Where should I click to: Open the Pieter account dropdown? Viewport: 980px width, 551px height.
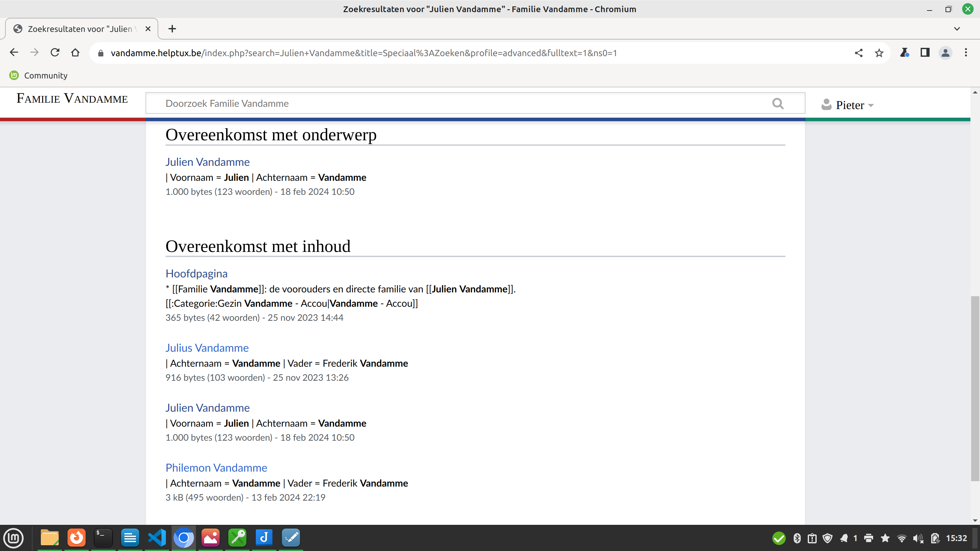coord(848,105)
